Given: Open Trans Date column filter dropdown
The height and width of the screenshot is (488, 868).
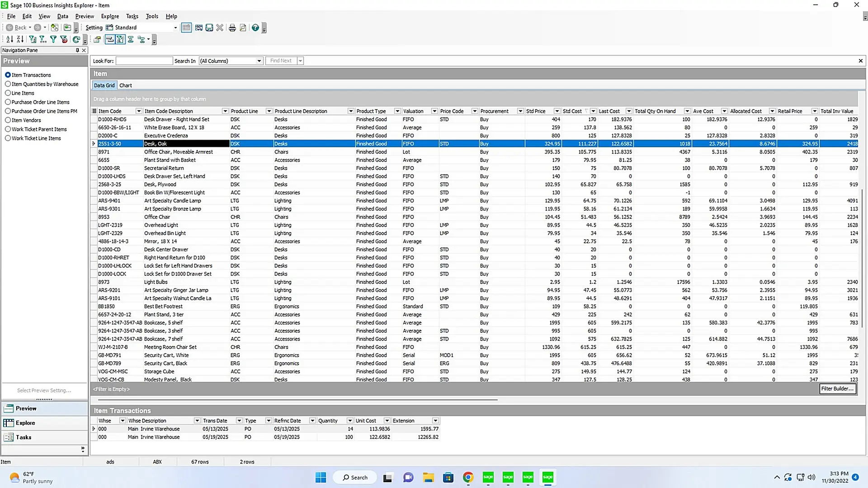Looking at the screenshot, I should [239, 421].
